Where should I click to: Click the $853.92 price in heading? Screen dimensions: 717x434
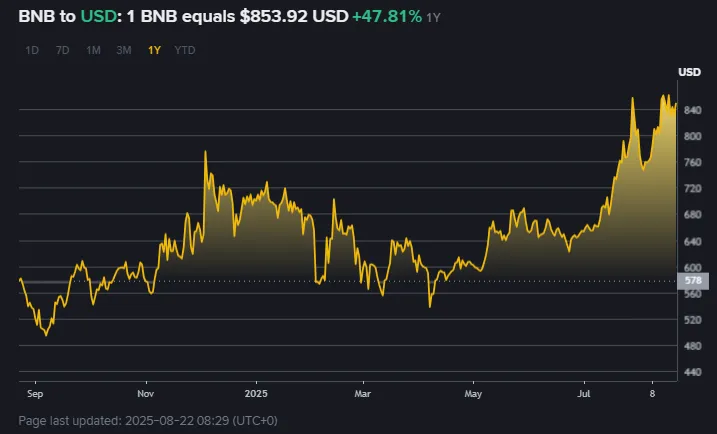click(x=273, y=16)
